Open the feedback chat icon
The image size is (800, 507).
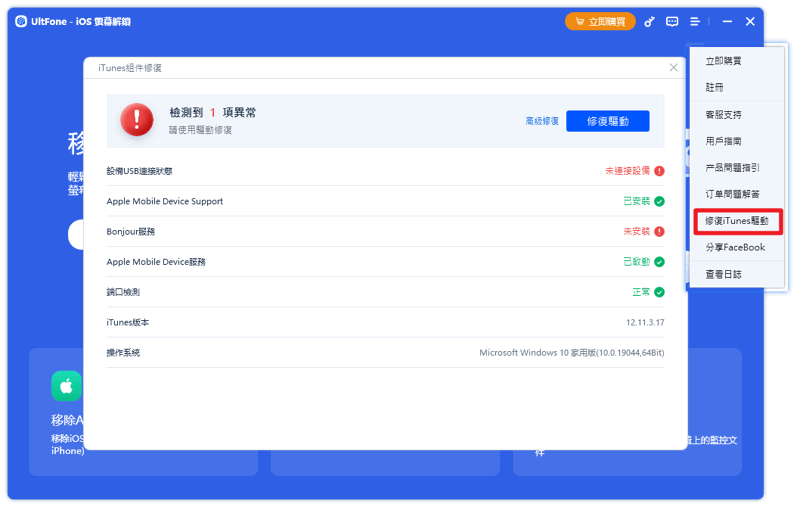(672, 22)
